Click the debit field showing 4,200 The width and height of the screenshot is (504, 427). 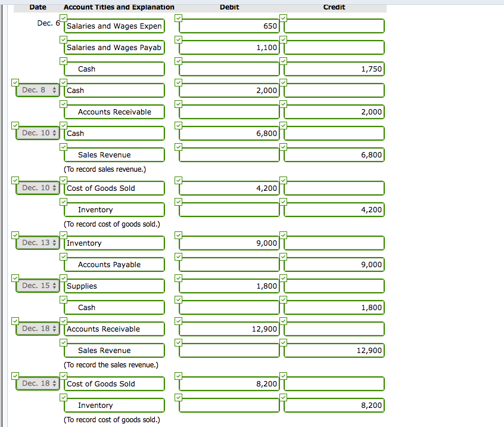(229, 188)
